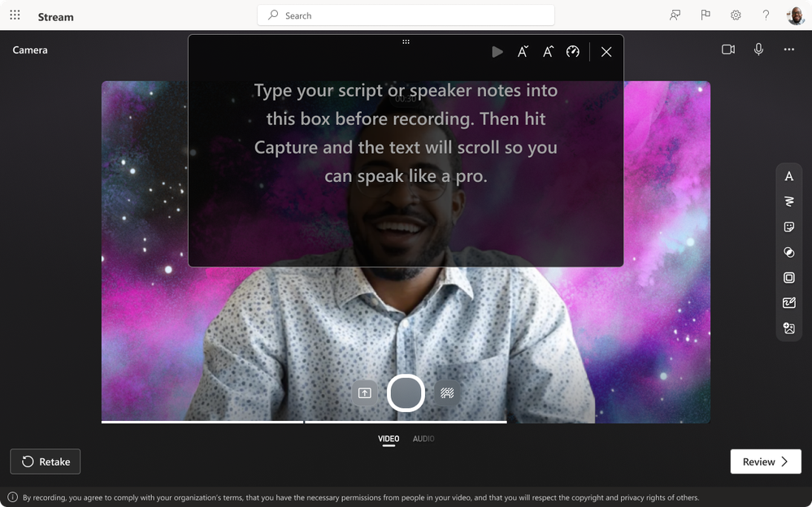This screenshot has width=812, height=507.
Task: Switch to the VIDEO tab
Action: (389, 439)
